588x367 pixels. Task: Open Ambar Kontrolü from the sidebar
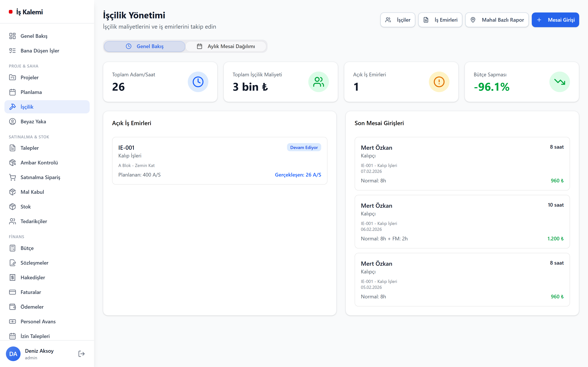coord(47,163)
